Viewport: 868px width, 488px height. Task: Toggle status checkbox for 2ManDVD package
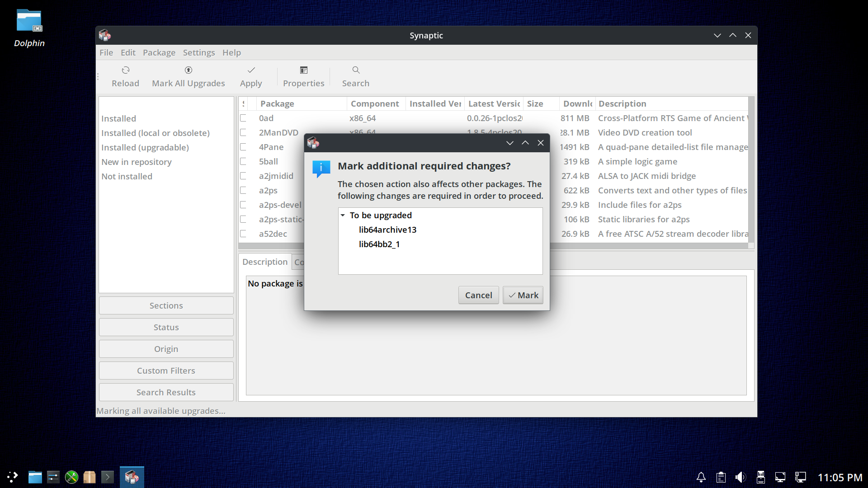click(243, 132)
